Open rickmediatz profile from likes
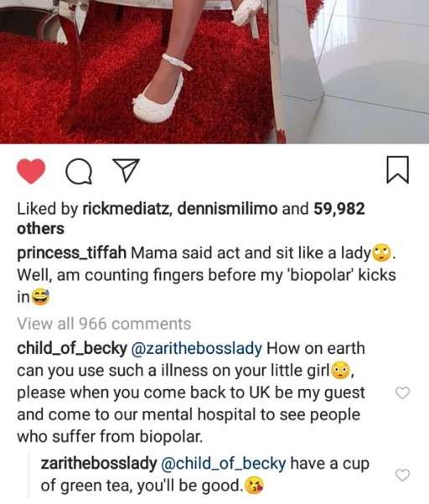429x504 pixels. pos(126,209)
